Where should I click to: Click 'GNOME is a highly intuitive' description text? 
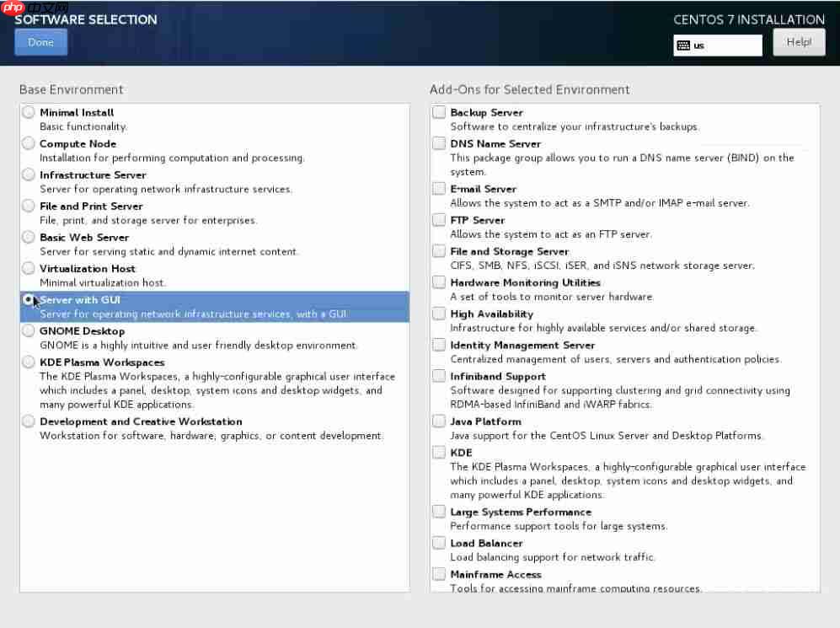click(x=198, y=346)
